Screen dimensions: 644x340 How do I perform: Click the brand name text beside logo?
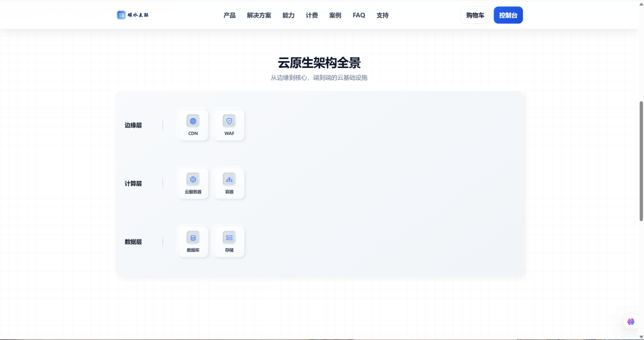(x=138, y=15)
